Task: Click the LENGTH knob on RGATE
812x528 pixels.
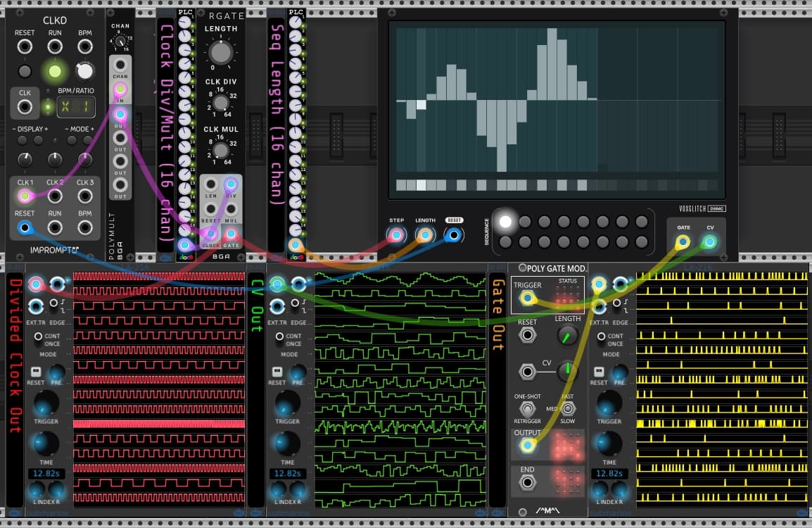Action: tap(220, 51)
